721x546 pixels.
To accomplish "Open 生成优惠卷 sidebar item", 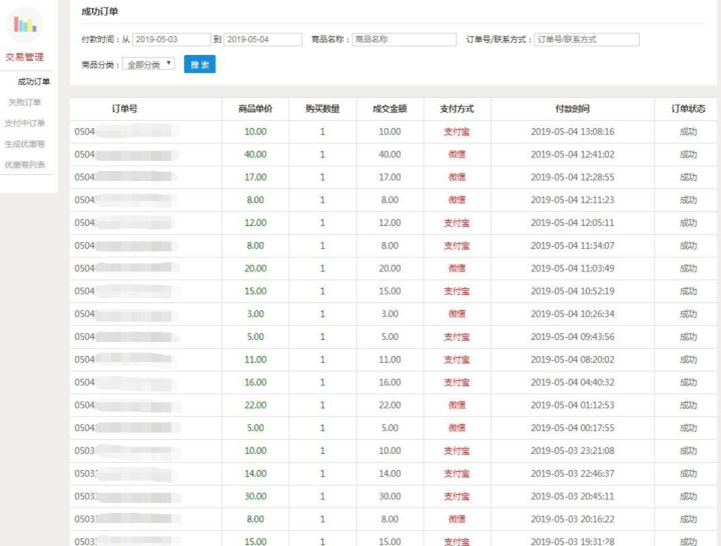I will click(25, 144).
